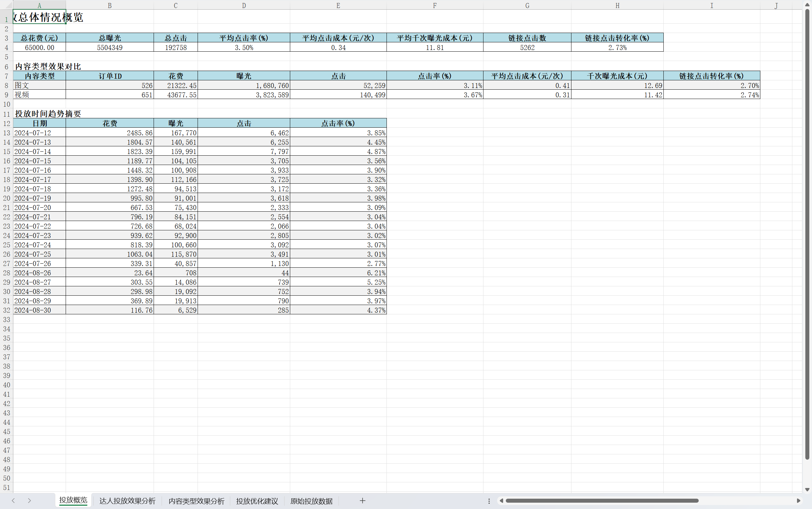
Task: Select column D header
Action: tap(244, 5)
